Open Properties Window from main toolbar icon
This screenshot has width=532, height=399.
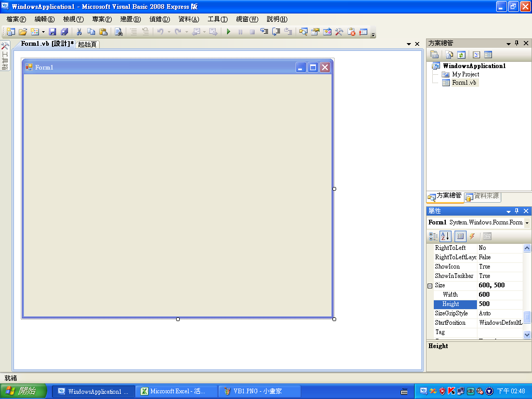tap(315, 32)
